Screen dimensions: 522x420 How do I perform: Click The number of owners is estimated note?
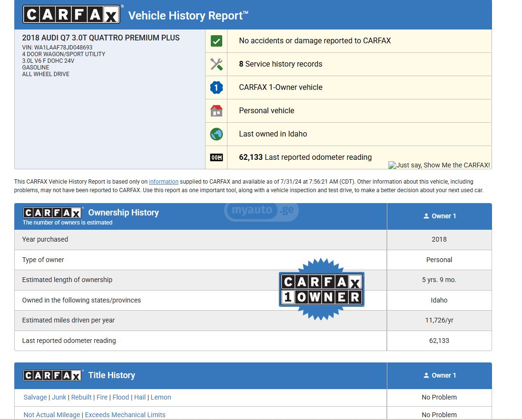pyautogui.click(x=68, y=223)
